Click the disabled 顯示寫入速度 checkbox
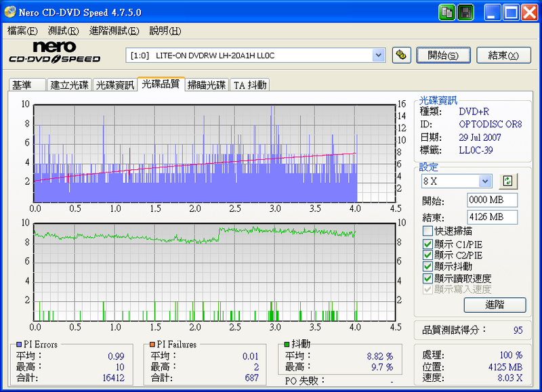The image size is (542, 392). (428, 289)
